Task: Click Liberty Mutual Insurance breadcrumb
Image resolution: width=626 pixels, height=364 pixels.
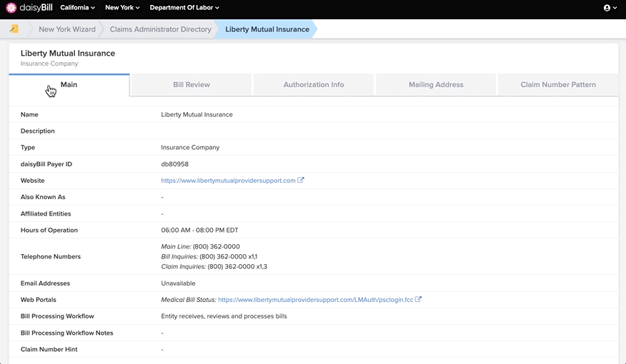Action: tap(267, 29)
